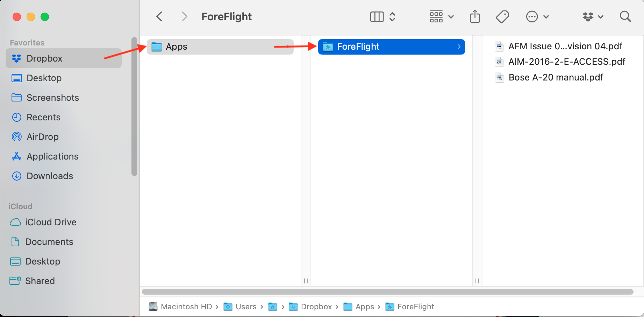Go back with the left chevron button

pos(159,16)
